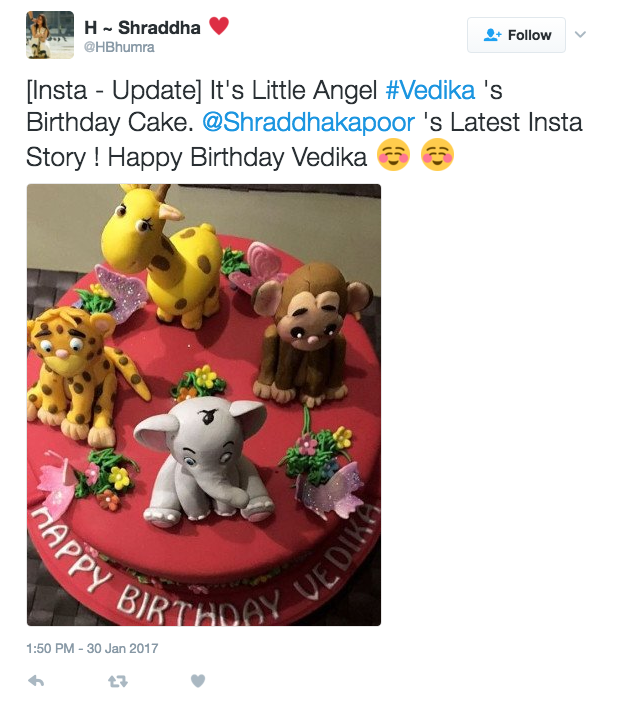This screenshot has height=713, width=621.
Task: Open the H ~ Shraddha display name
Action: tap(141, 27)
